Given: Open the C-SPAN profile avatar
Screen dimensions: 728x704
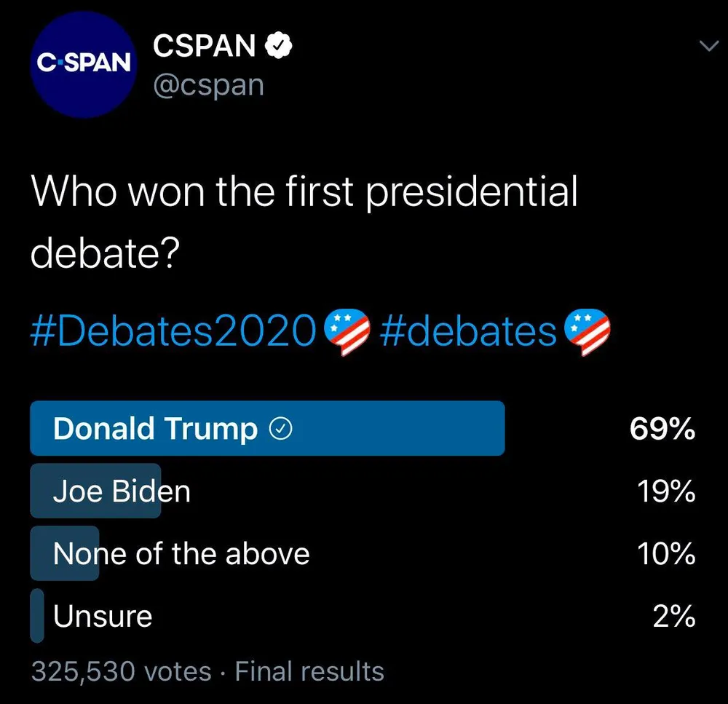Looking at the screenshot, I should [83, 64].
